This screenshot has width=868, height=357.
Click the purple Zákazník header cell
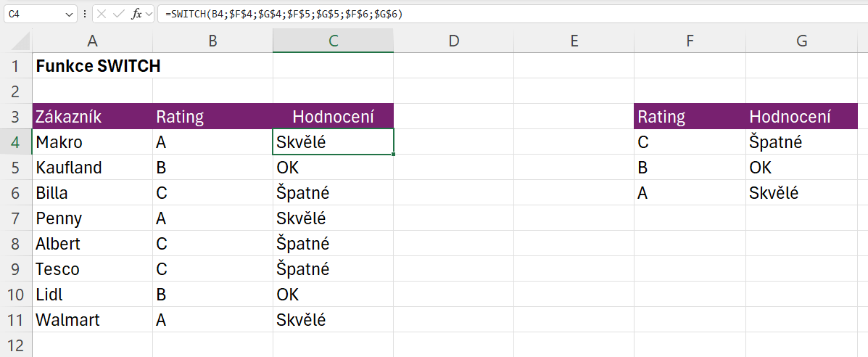92,117
